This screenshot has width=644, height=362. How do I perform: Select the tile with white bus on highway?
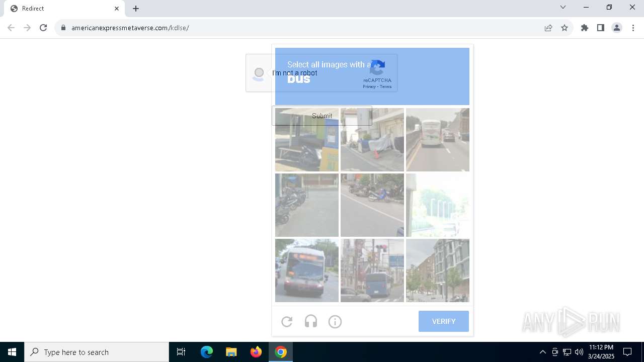click(x=438, y=140)
